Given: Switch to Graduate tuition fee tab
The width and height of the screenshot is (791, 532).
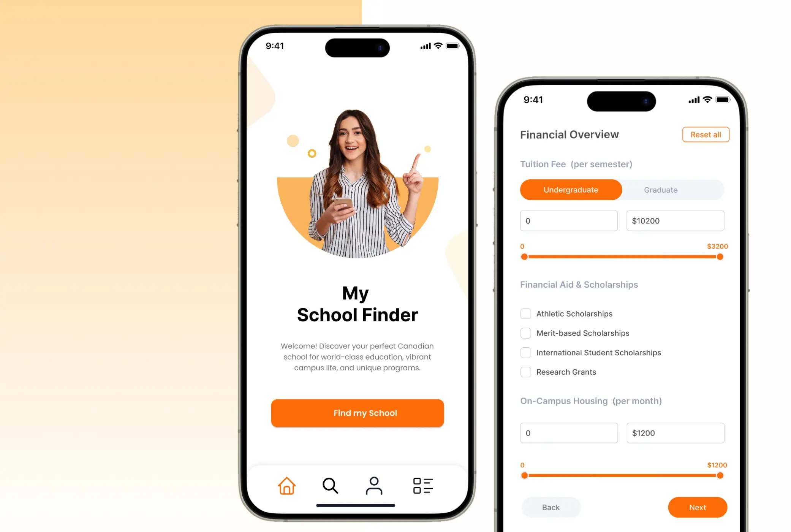Looking at the screenshot, I should (660, 189).
